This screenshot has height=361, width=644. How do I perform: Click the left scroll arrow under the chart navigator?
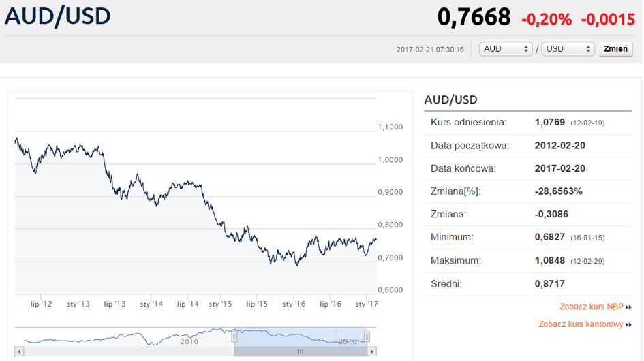pos(19,351)
